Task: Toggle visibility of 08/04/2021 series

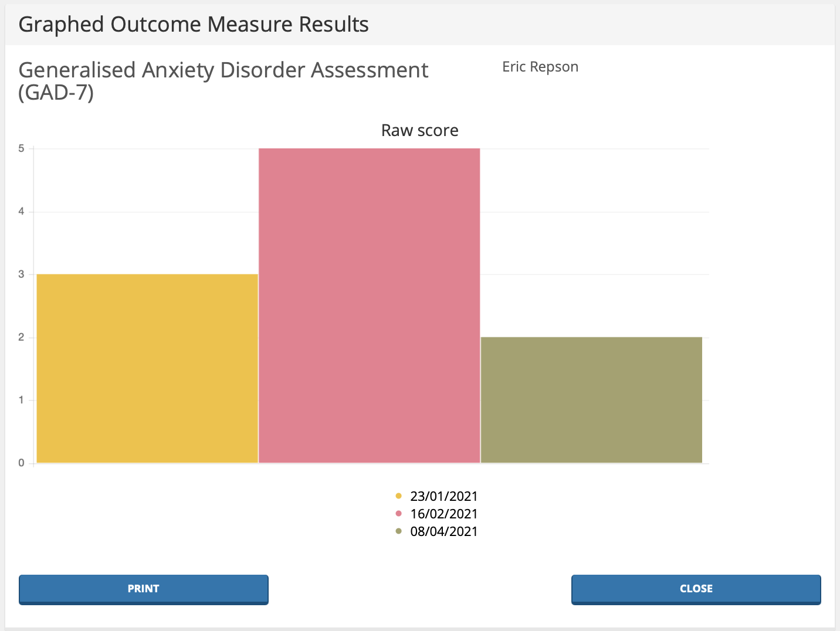Action: point(443,531)
